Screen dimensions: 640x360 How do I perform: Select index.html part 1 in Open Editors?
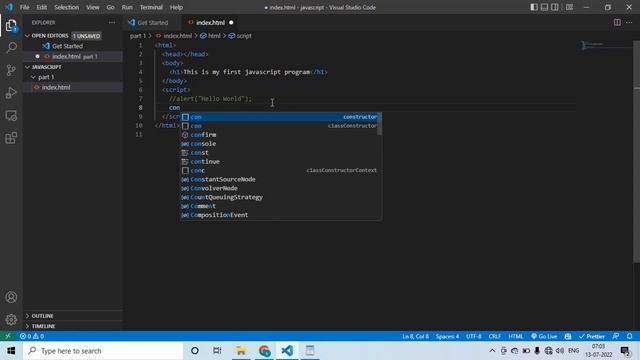(x=73, y=56)
